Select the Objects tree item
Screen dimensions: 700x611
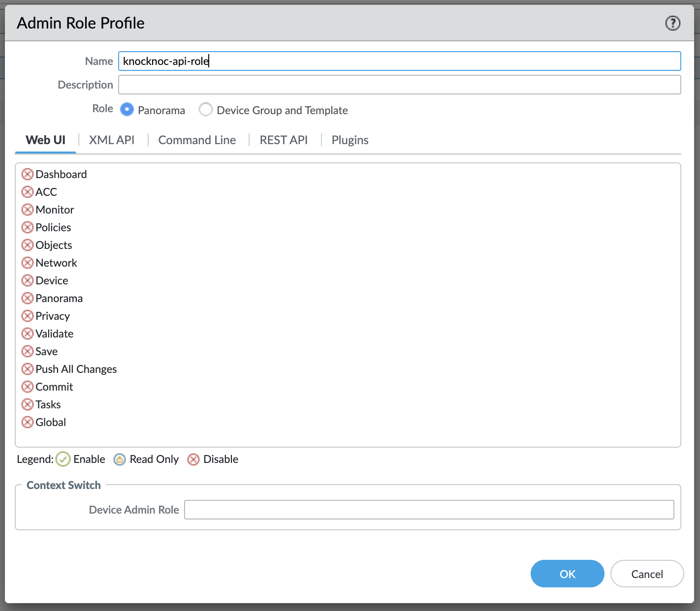[54, 245]
